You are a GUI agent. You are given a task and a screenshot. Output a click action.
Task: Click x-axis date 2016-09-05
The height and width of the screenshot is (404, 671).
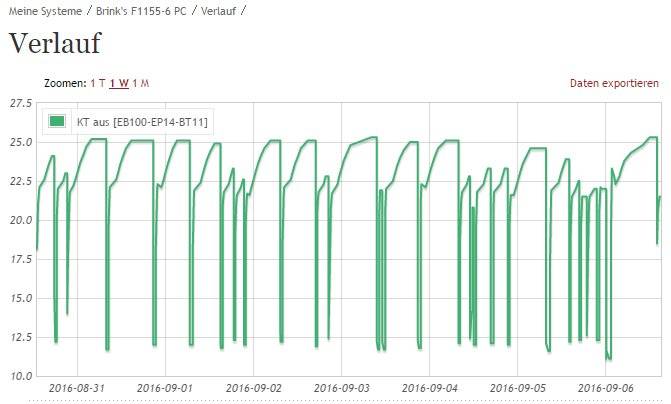point(518,388)
